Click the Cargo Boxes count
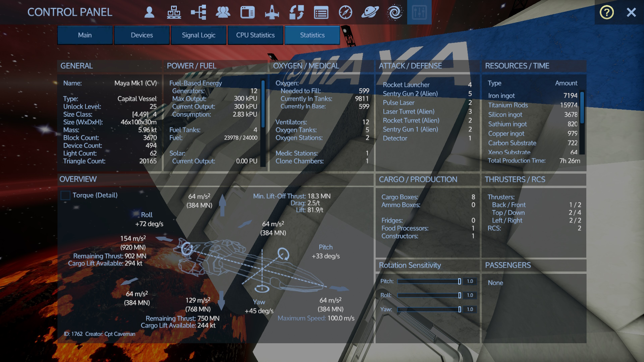Screen dimensions: 644x362 pos(473,197)
